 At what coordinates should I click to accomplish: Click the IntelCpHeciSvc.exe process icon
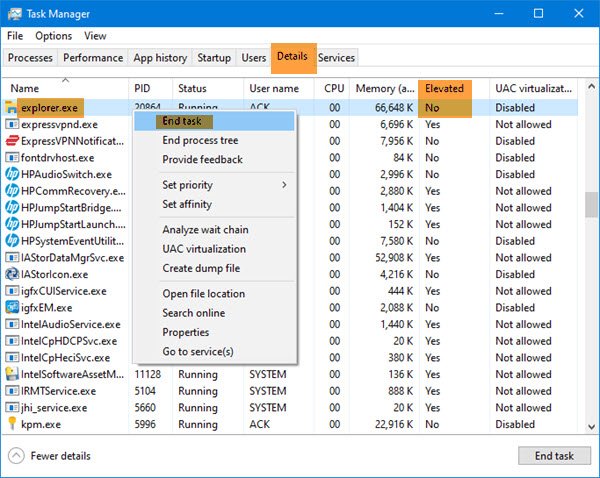point(12,357)
